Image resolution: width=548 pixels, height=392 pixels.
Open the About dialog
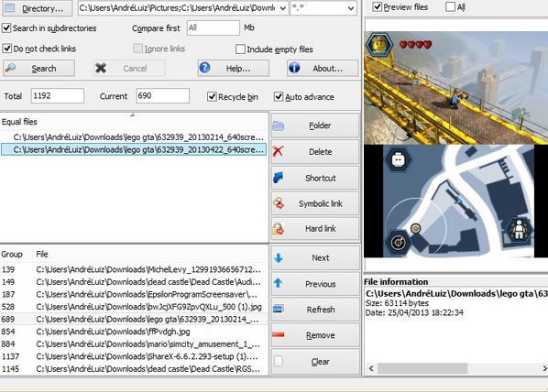323,68
